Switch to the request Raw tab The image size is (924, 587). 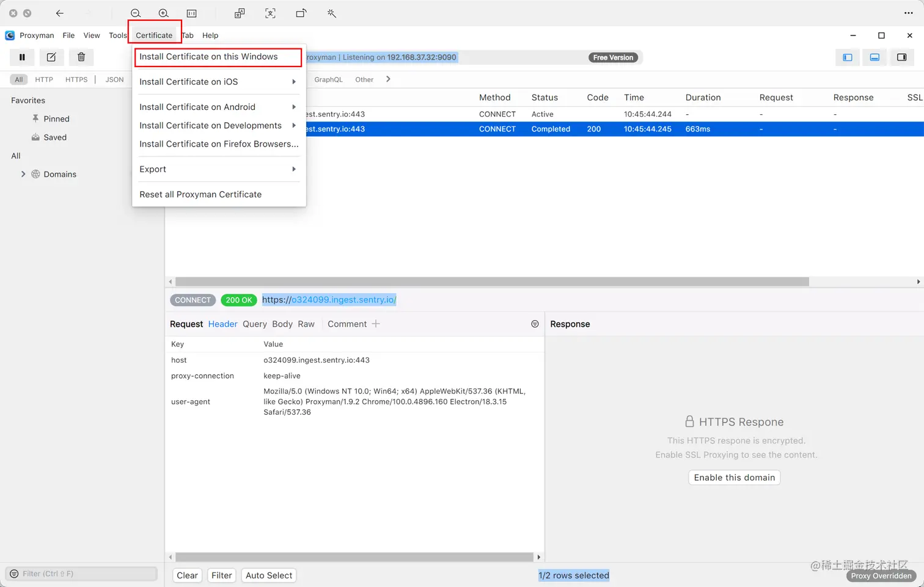[306, 324]
